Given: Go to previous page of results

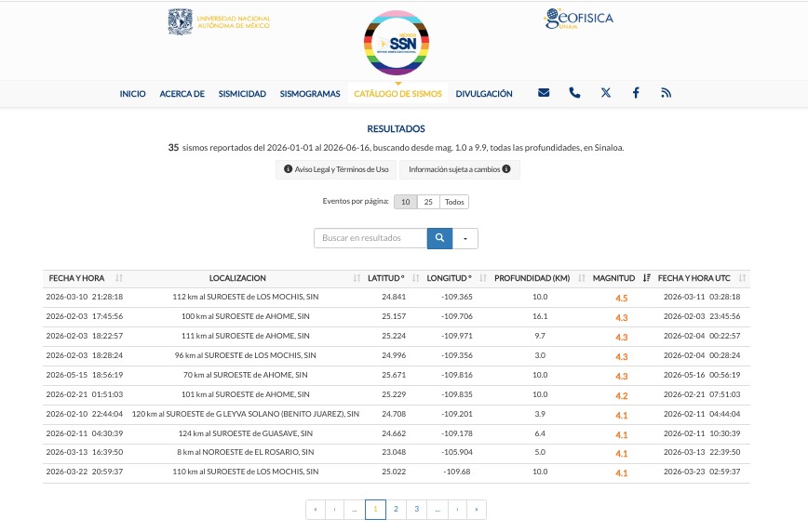Looking at the screenshot, I should pos(335,510).
